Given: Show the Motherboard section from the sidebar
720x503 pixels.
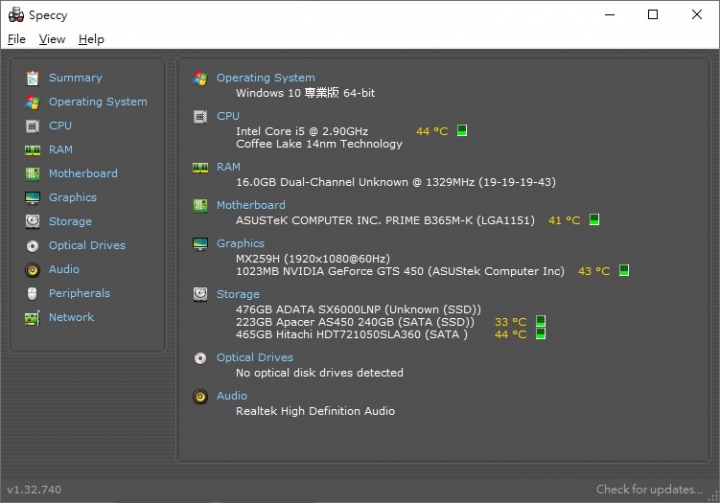Looking at the screenshot, I should (83, 173).
